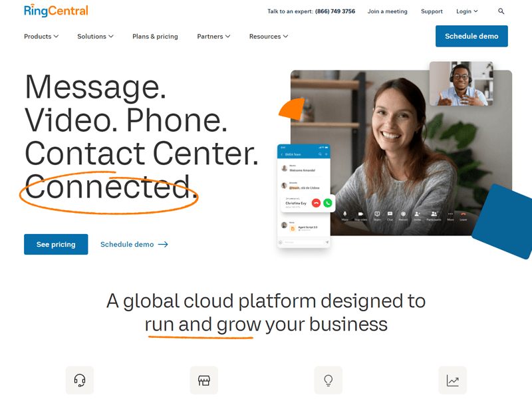Viewport: 532px width, 399px height.
Task: Click the headset icon tile
Action: tap(80, 380)
